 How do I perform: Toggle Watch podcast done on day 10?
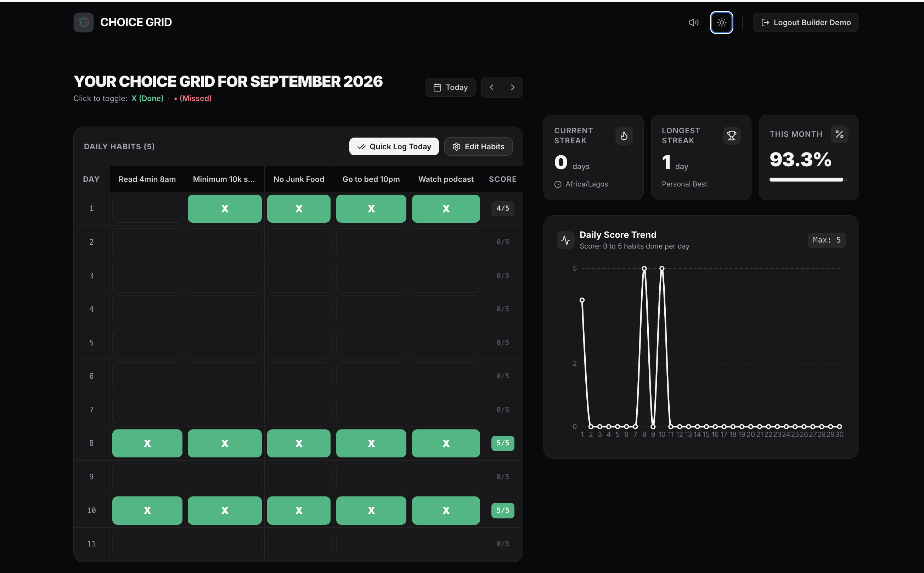[x=446, y=511]
